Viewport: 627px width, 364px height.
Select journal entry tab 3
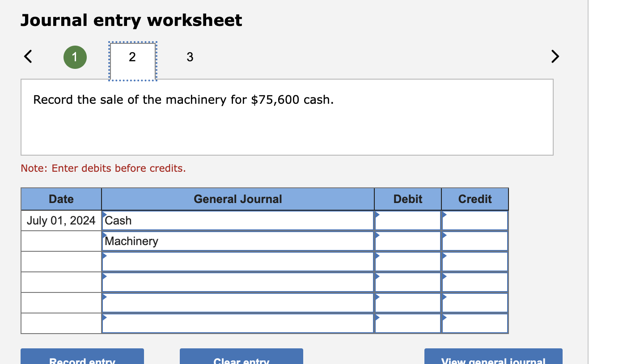click(190, 57)
